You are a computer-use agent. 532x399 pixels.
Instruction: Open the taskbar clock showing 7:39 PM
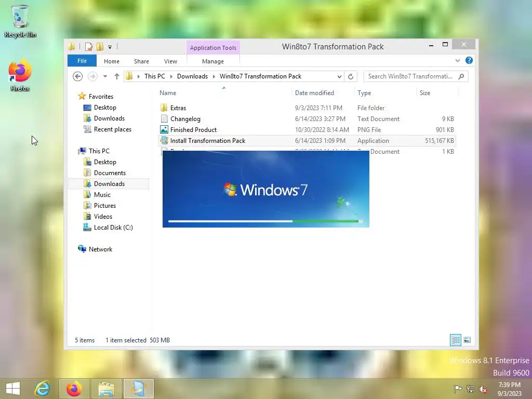(x=510, y=389)
